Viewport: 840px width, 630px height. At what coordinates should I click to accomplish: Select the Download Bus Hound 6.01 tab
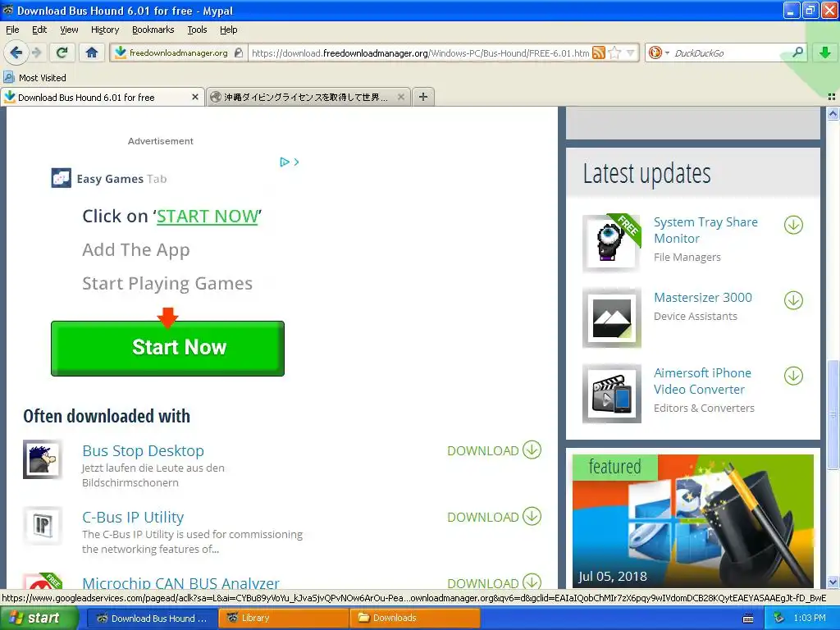[x=102, y=97]
